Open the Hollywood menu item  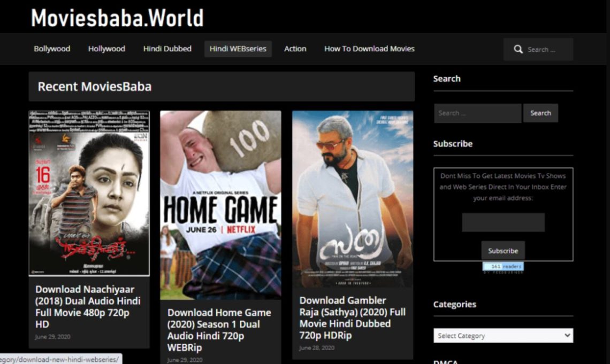tap(106, 49)
